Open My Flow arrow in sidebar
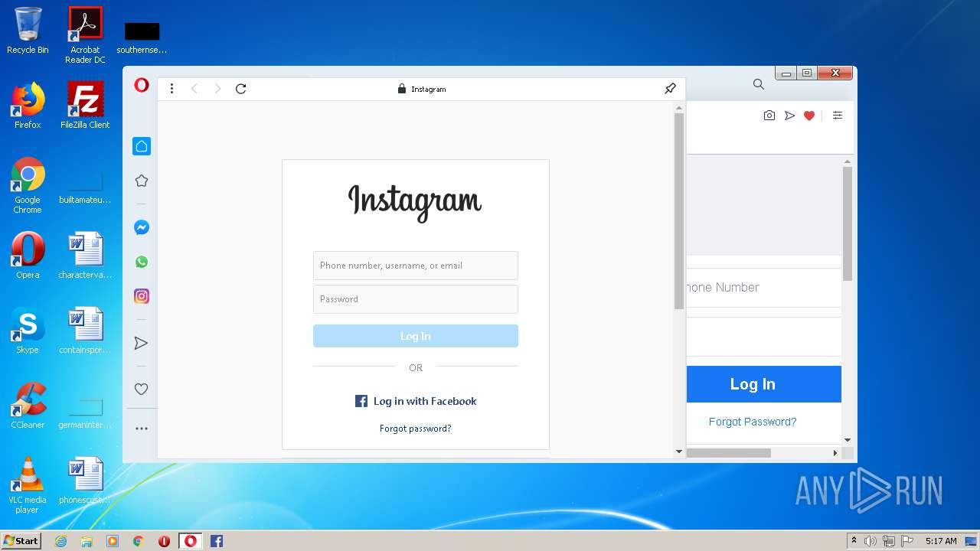The image size is (980, 551). (141, 343)
